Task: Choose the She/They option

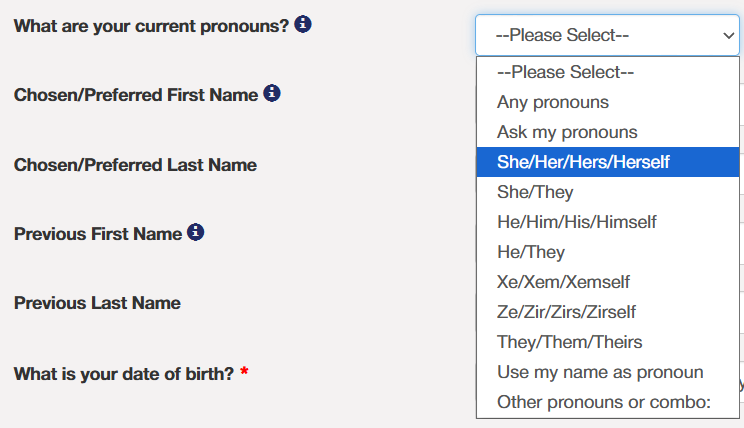Action: 535,192
